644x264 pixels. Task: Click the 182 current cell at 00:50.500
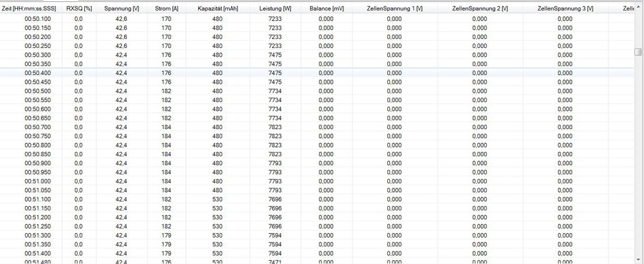pyautogui.click(x=167, y=91)
